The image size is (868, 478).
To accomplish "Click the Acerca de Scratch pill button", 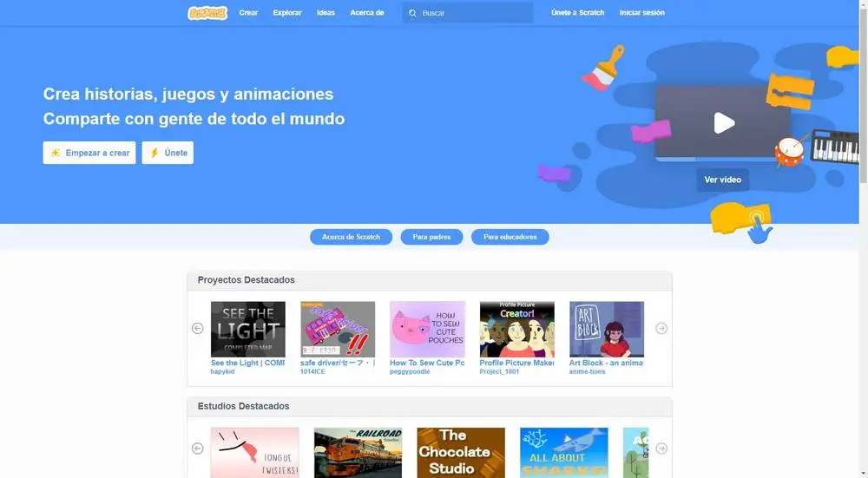I will click(x=351, y=237).
